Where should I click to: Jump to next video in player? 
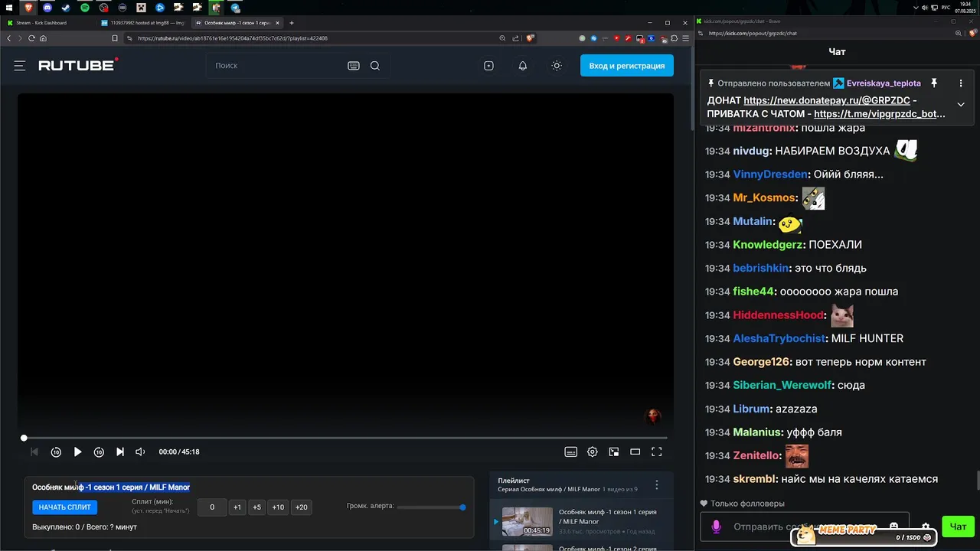coord(120,452)
